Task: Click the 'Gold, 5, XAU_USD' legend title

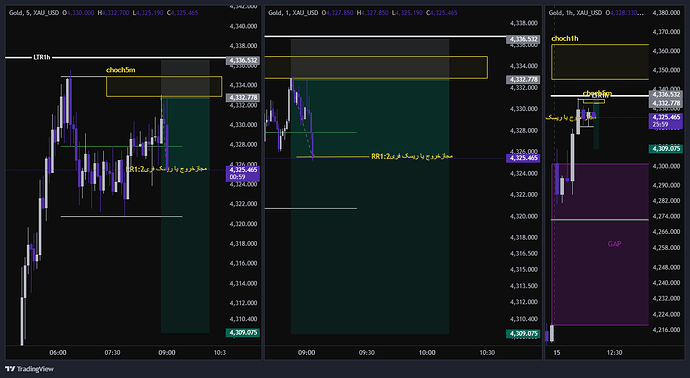Action: click(x=34, y=13)
